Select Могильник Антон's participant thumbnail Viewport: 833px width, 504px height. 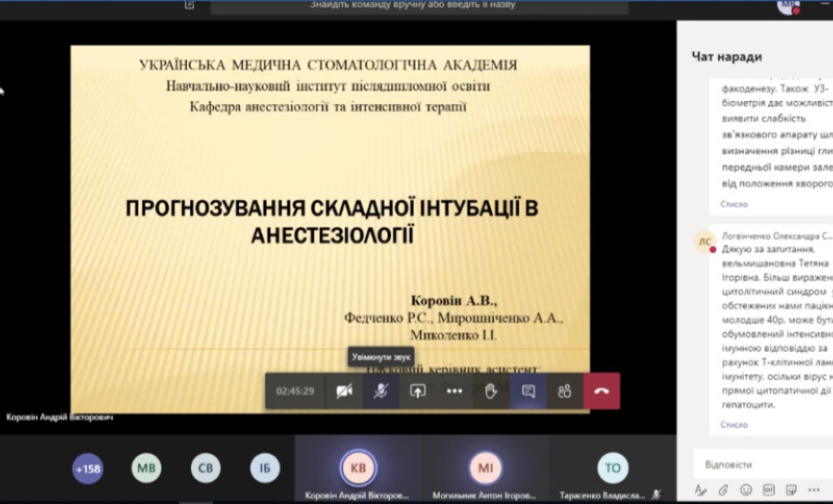click(486, 468)
